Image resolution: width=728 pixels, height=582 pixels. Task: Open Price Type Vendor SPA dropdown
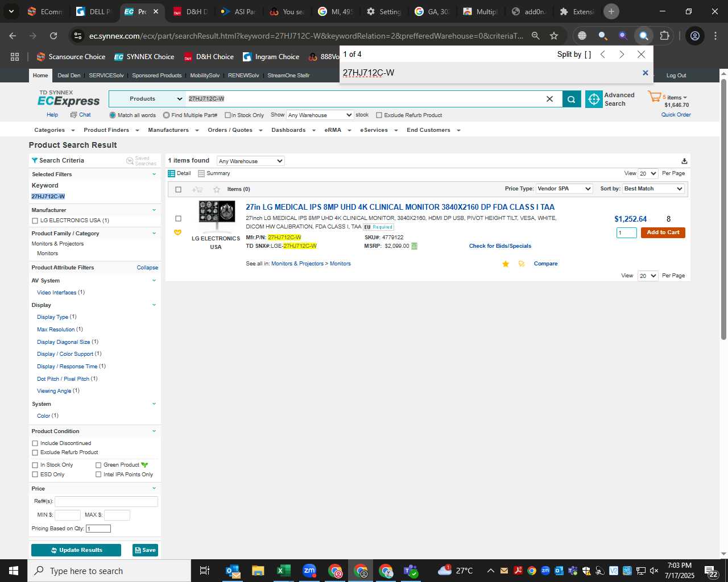coord(564,189)
